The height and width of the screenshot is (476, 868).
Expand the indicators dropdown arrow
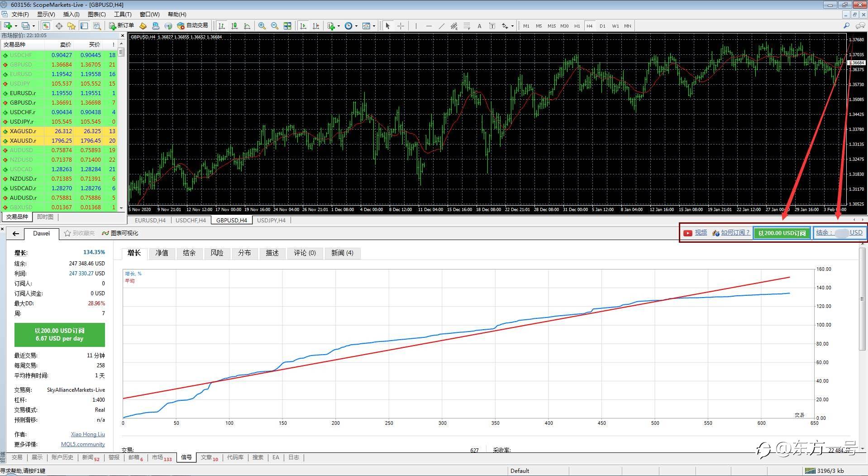[339, 26]
